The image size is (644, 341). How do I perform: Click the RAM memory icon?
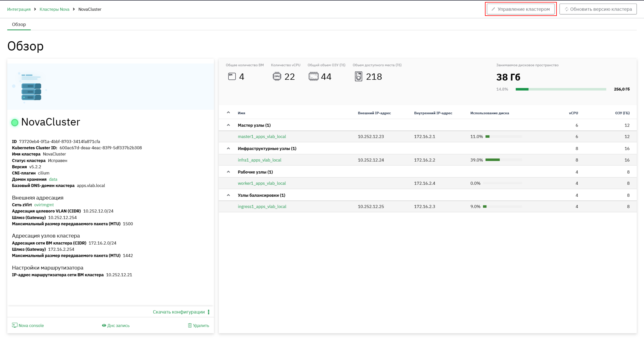tap(313, 76)
